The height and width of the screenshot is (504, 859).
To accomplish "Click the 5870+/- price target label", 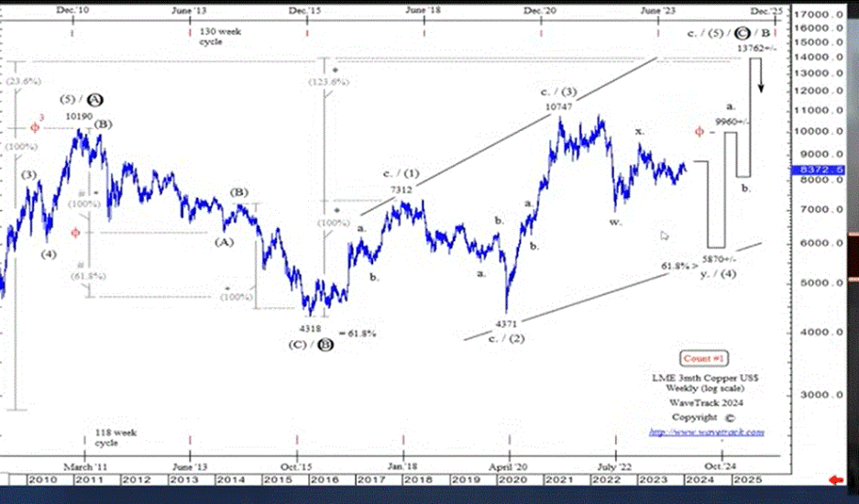I will pyautogui.click(x=722, y=258).
